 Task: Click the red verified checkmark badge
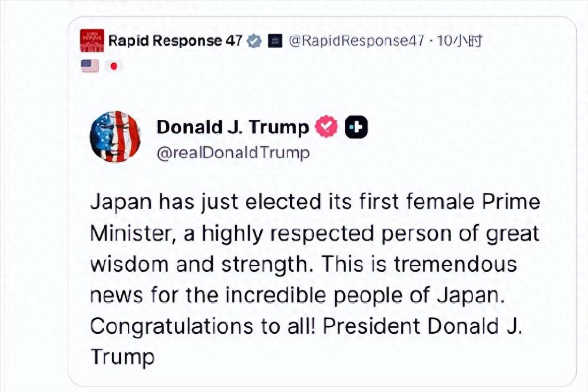point(326,127)
